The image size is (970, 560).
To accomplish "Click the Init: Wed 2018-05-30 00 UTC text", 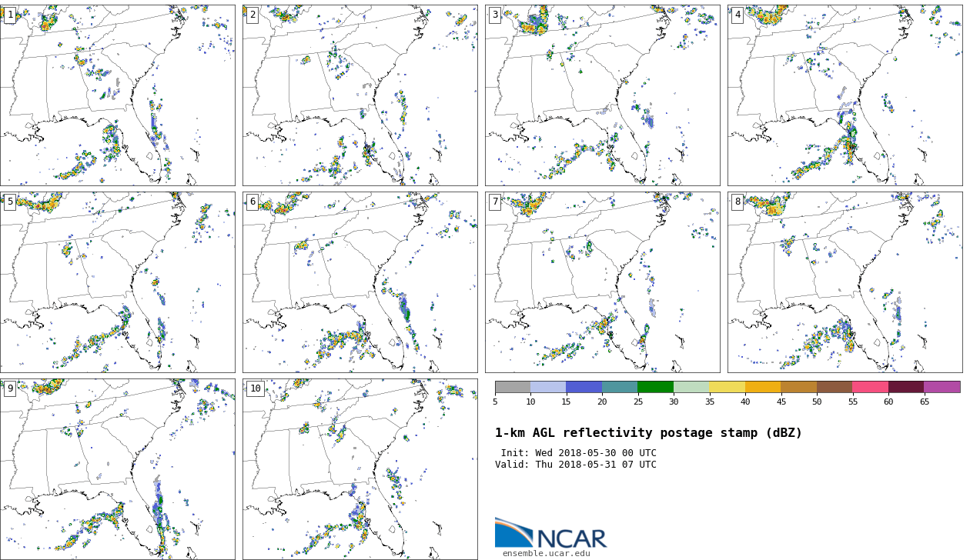I will 578,453.
